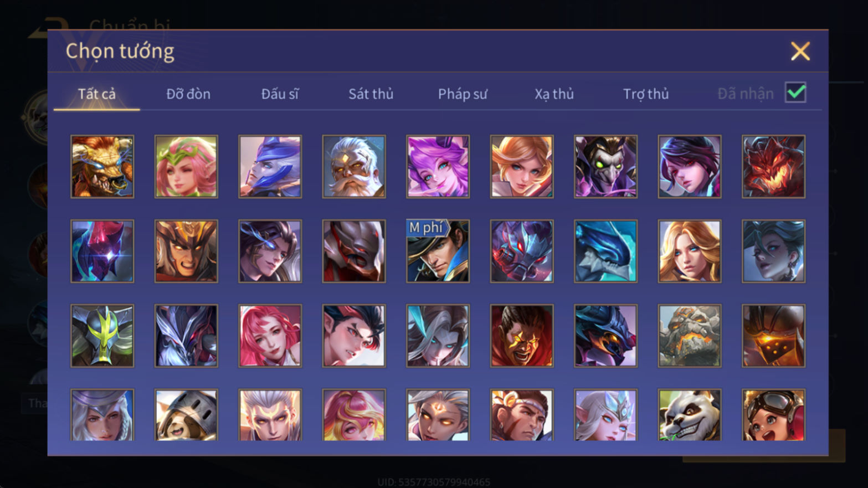Select the bull-headed minotaur hero portrait
This screenshot has width=868, height=488.
click(102, 167)
